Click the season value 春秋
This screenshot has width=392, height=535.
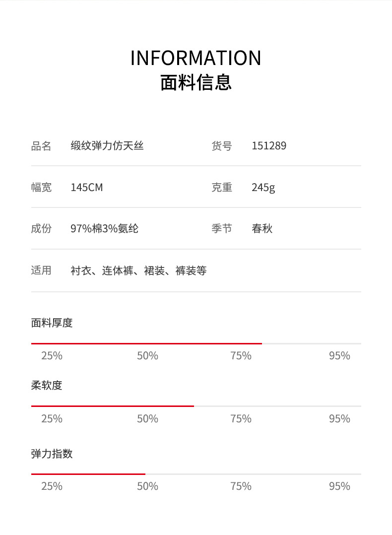pyautogui.click(x=262, y=229)
